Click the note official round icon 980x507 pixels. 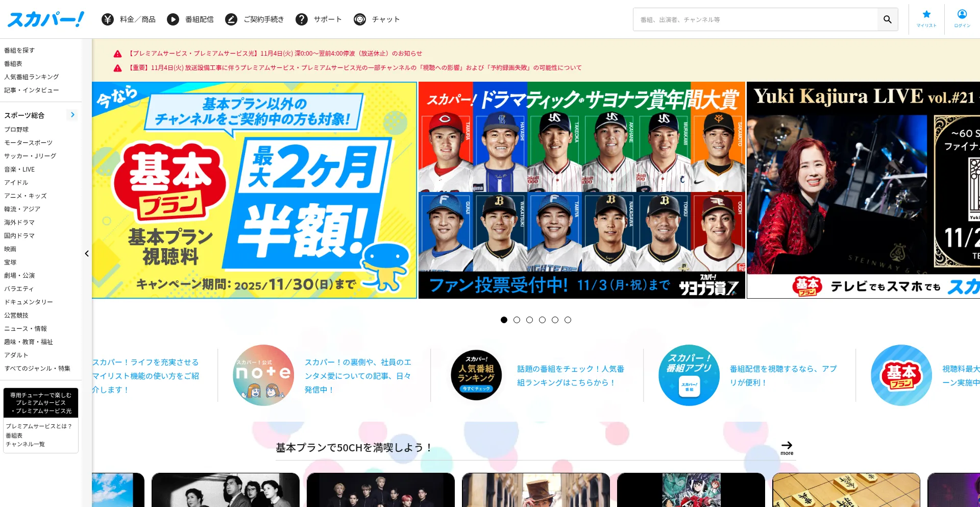[263, 375]
